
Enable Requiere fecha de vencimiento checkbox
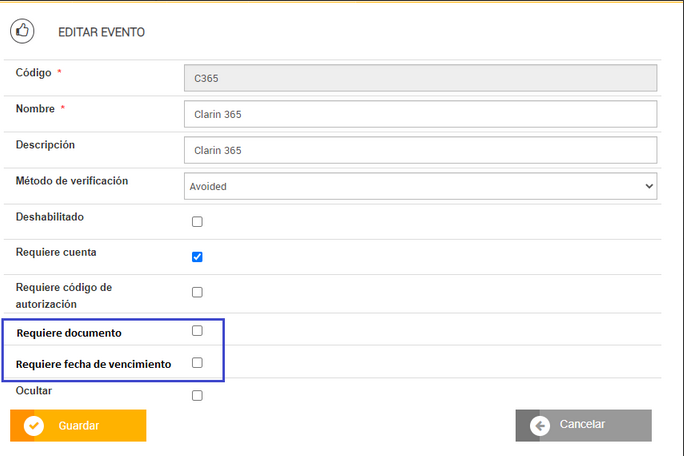[197, 363]
